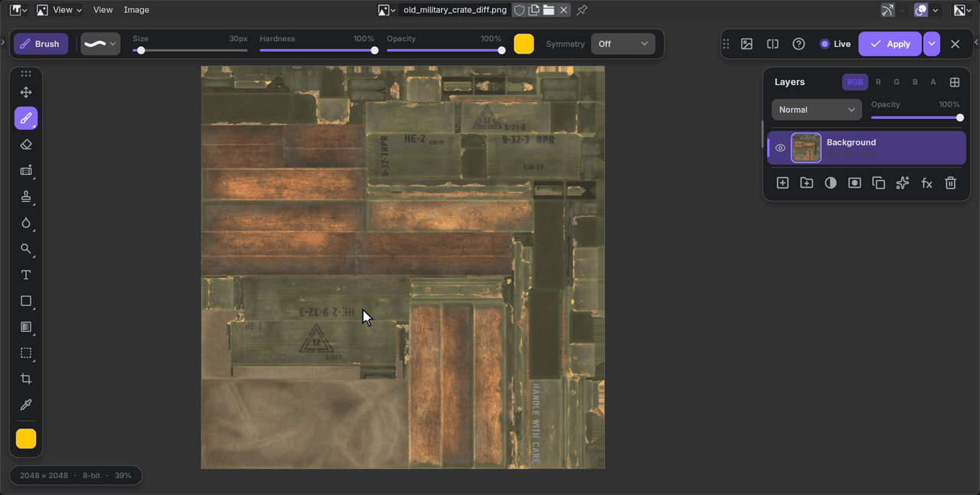Click the split compare view icon

773,44
